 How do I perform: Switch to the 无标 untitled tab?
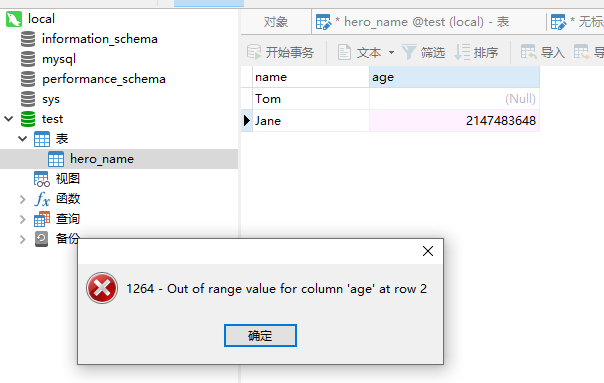[x=576, y=22]
